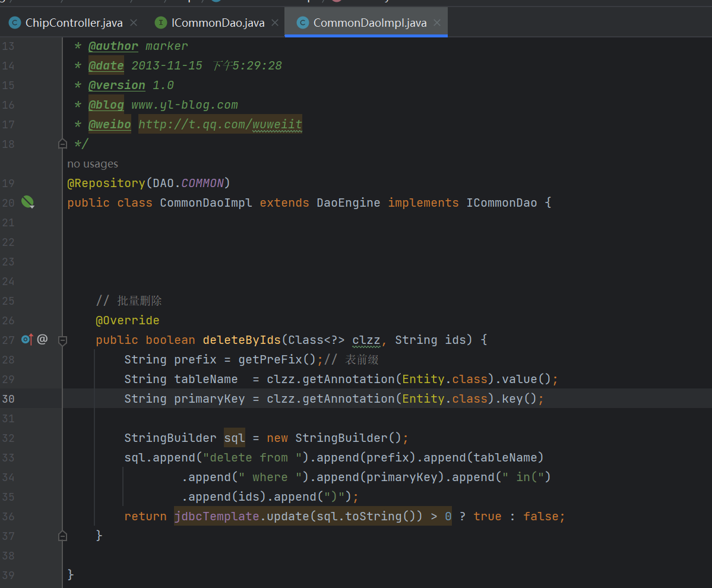This screenshot has height=588, width=712.
Task: Click the @Override annotation
Action: click(x=128, y=321)
